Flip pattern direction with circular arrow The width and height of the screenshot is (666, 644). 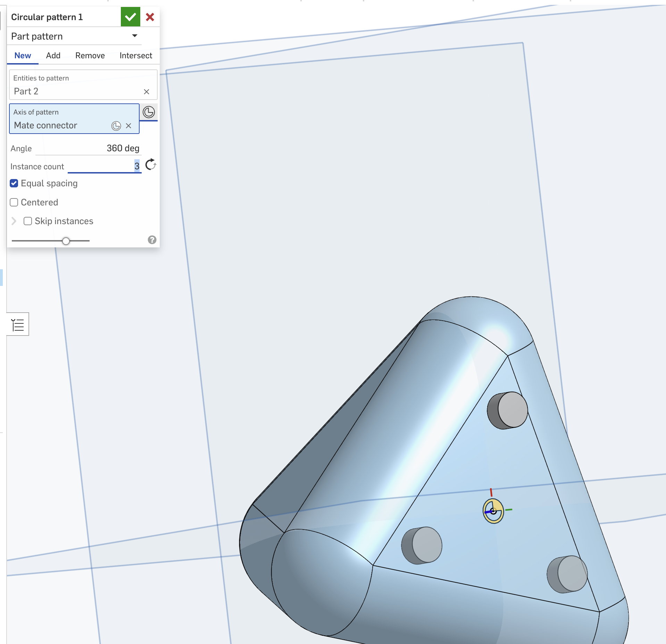click(x=150, y=165)
